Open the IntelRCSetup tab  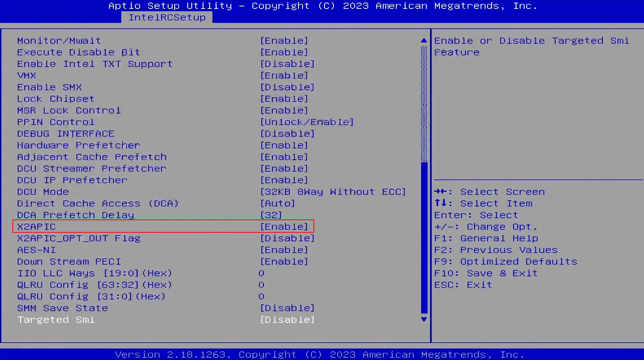point(167,17)
